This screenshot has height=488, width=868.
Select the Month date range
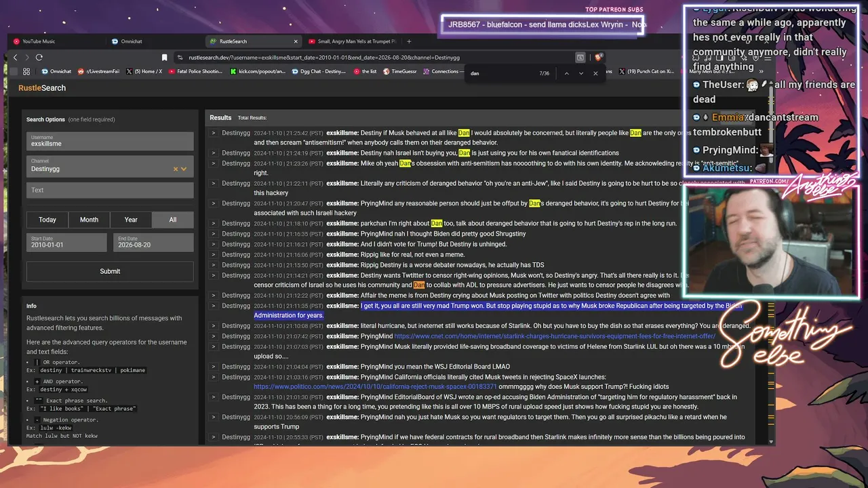[89, 220]
